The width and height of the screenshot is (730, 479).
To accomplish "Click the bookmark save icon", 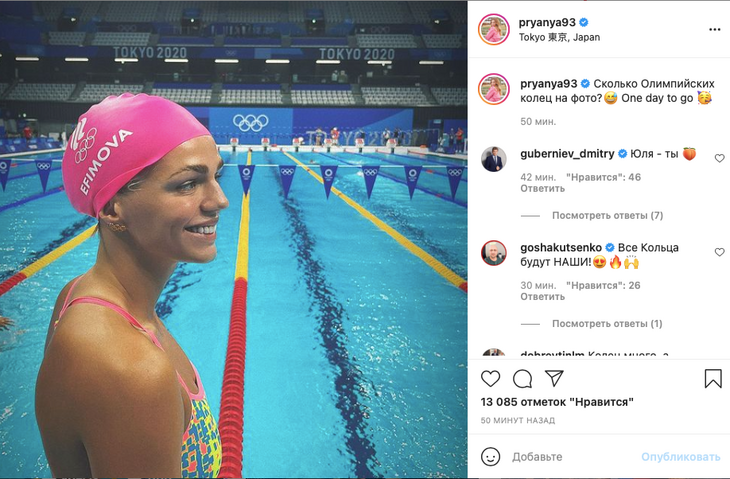I will coord(713,379).
